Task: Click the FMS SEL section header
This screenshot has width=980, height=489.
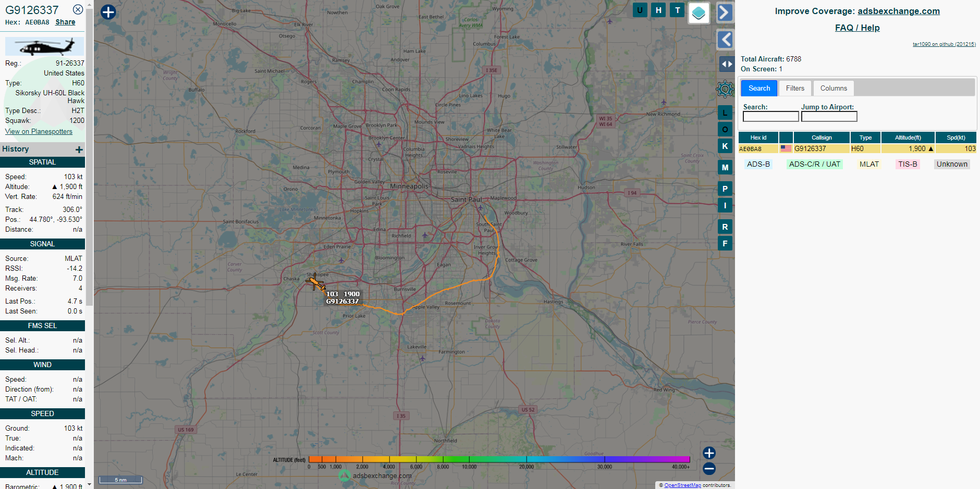Action: 42,325
